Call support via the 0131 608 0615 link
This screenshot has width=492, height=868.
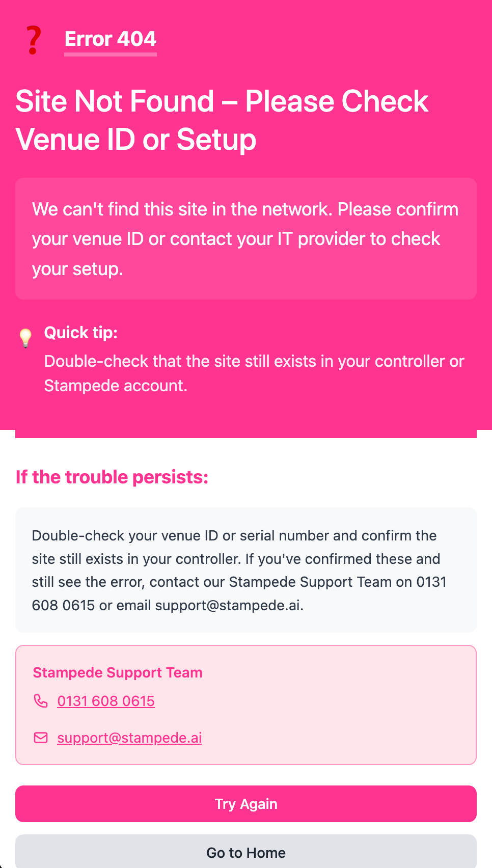coord(106,701)
